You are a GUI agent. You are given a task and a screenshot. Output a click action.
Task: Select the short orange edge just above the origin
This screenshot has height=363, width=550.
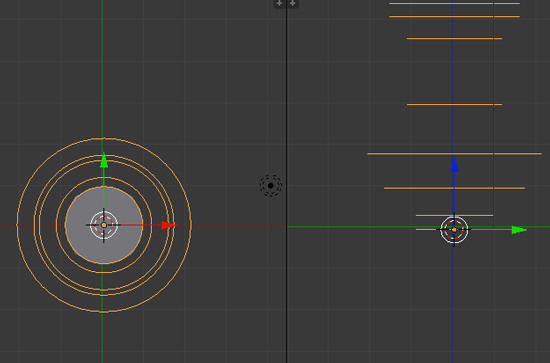[454, 215]
